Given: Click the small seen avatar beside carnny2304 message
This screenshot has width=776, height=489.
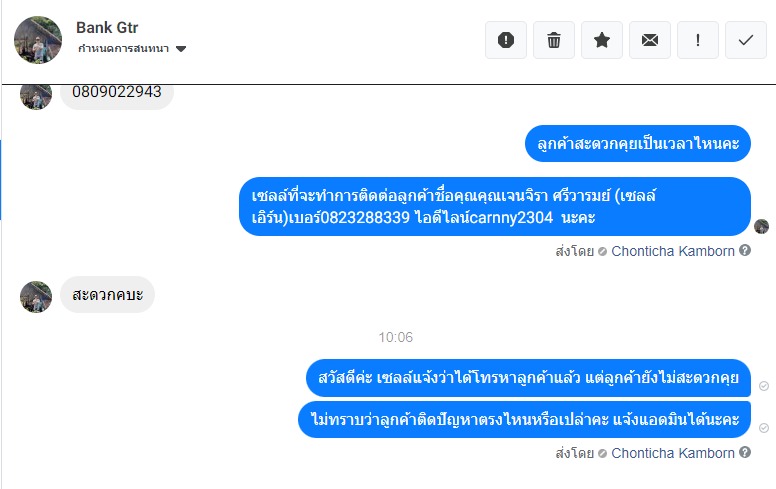Looking at the screenshot, I should pos(761,226).
